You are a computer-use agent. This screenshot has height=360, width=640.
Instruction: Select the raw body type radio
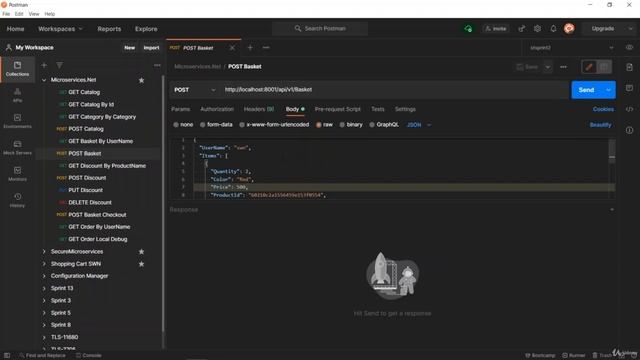318,125
